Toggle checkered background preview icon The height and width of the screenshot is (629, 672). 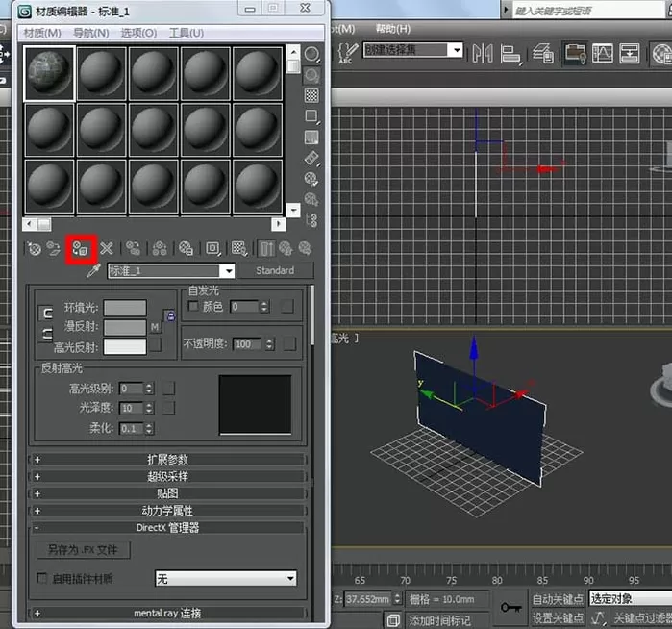tap(311, 95)
